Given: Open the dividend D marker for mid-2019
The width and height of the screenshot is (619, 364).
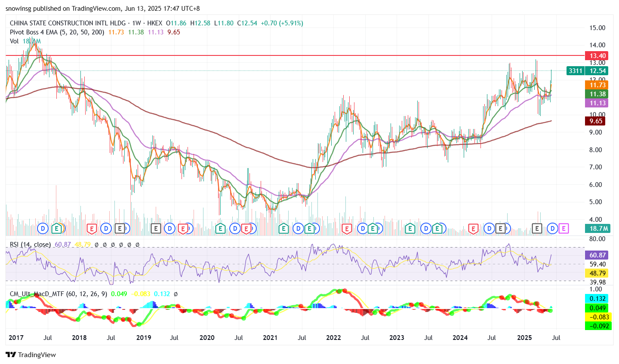Looking at the screenshot, I should click(x=169, y=228).
